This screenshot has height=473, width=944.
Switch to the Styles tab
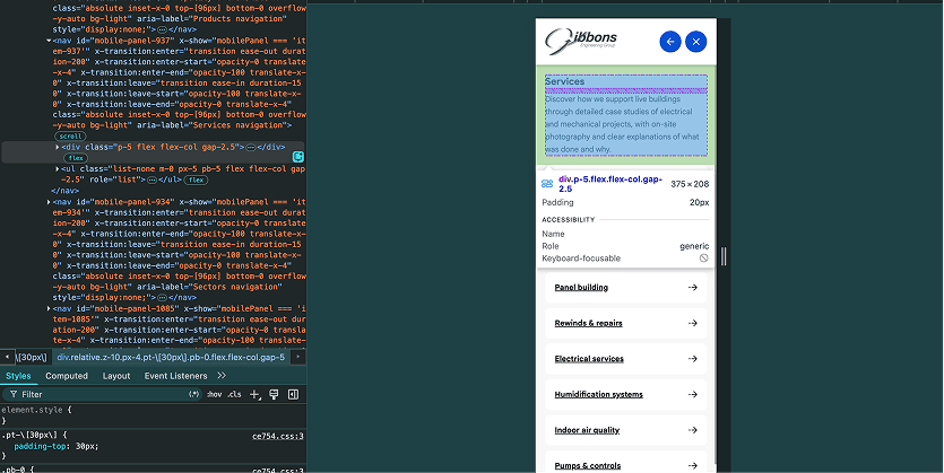click(x=18, y=376)
